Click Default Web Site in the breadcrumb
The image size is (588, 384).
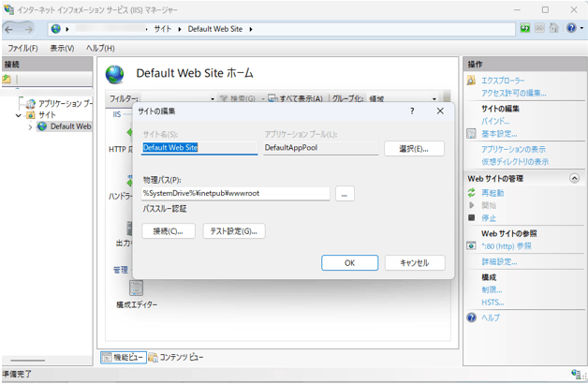click(x=214, y=29)
